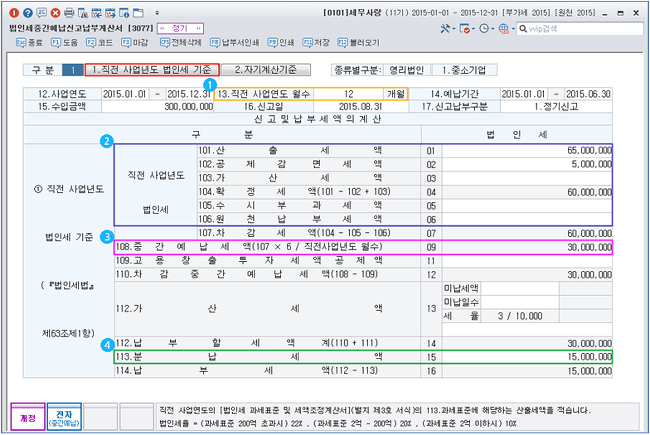This screenshot has height=435, width=650.
Task: Click the 신고일 value 2015.08.31
Action: (x=360, y=107)
